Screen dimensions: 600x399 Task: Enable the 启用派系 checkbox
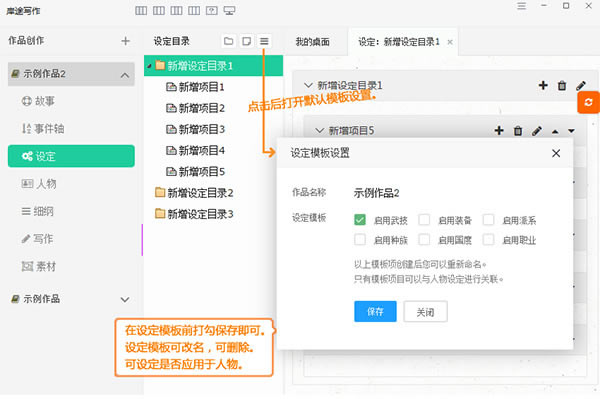tap(488, 220)
